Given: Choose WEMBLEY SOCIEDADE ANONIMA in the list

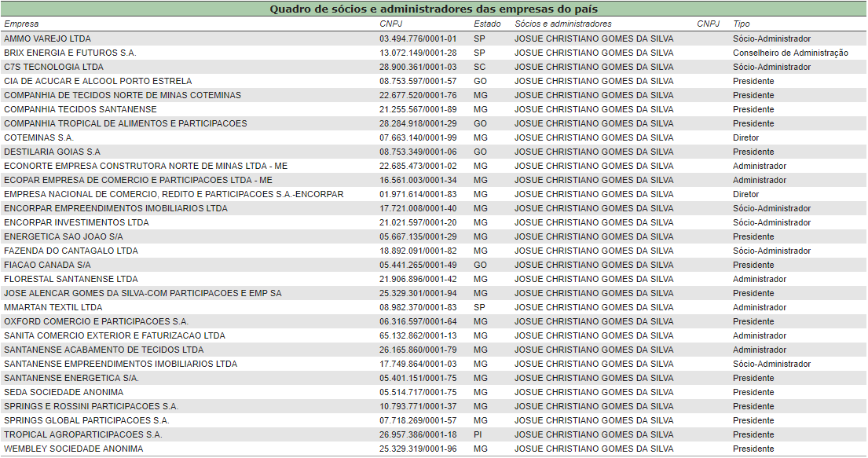Looking at the screenshot, I should [x=74, y=449].
